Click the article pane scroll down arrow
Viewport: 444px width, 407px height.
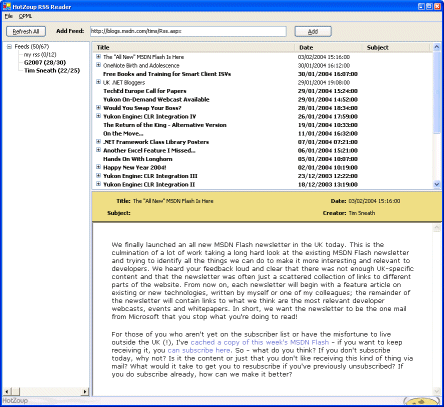click(x=437, y=391)
